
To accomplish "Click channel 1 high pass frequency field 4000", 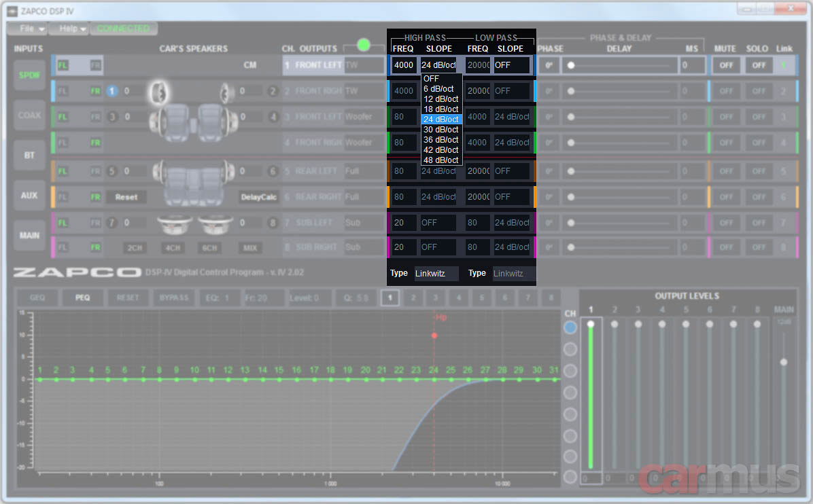I will point(403,65).
